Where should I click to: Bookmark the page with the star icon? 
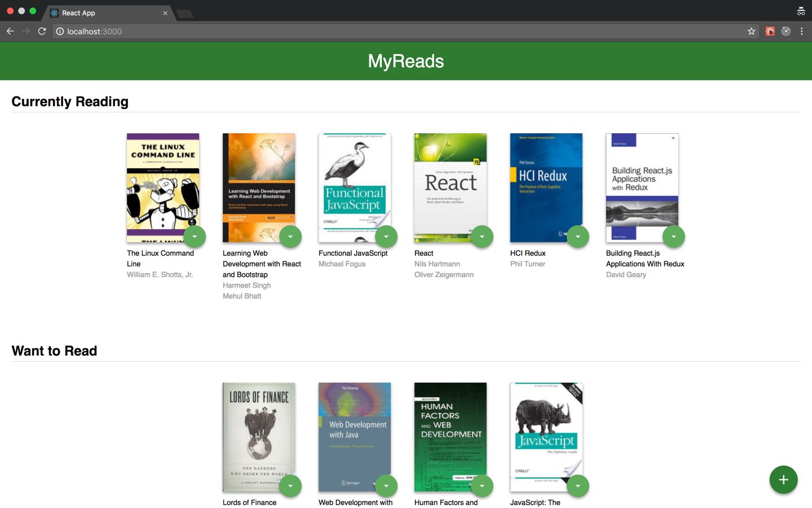751,31
